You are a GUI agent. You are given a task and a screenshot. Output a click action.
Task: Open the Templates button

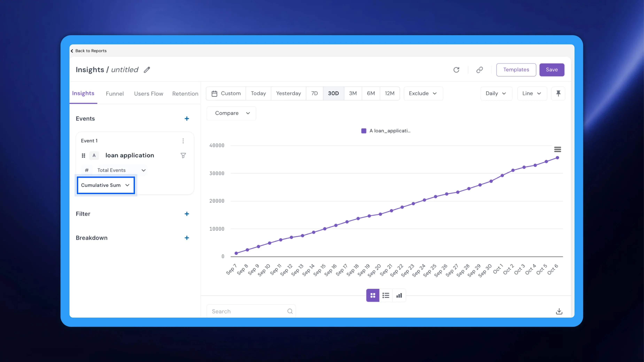[x=516, y=70]
